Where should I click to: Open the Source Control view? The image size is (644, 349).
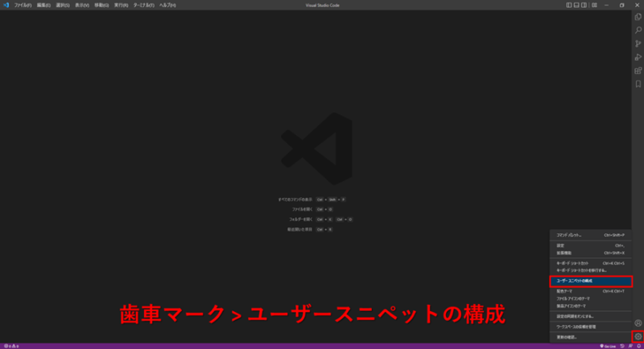638,43
